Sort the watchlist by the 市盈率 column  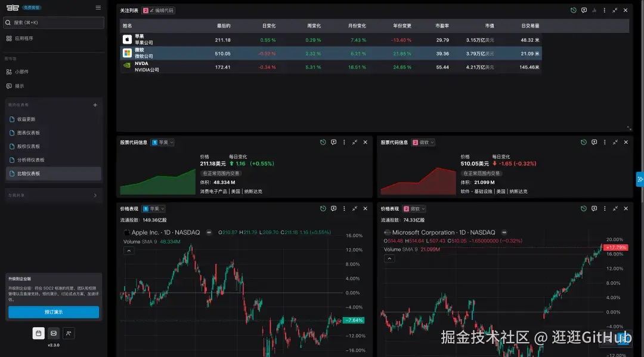442,26
